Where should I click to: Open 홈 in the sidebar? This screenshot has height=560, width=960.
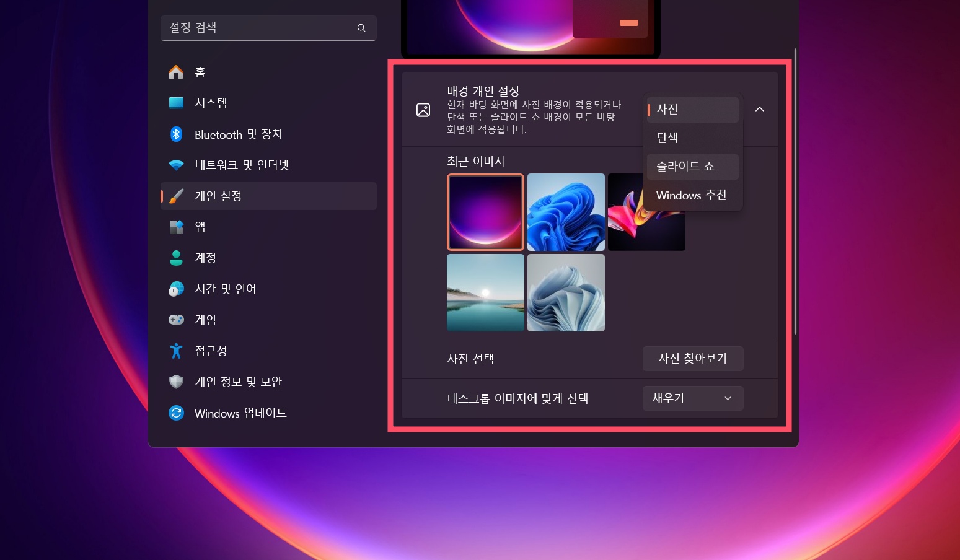[x=268, y=72]
